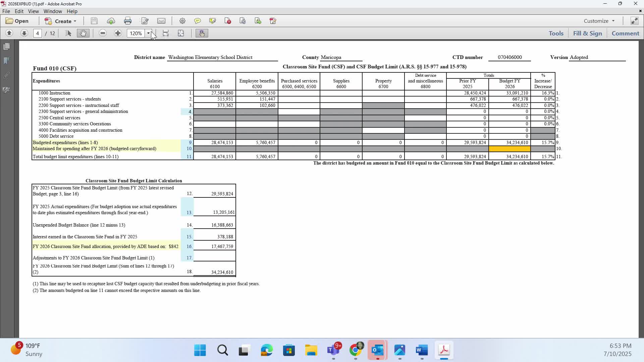
Task: Click the Print file icon
Action: click(x=128, y=21)
